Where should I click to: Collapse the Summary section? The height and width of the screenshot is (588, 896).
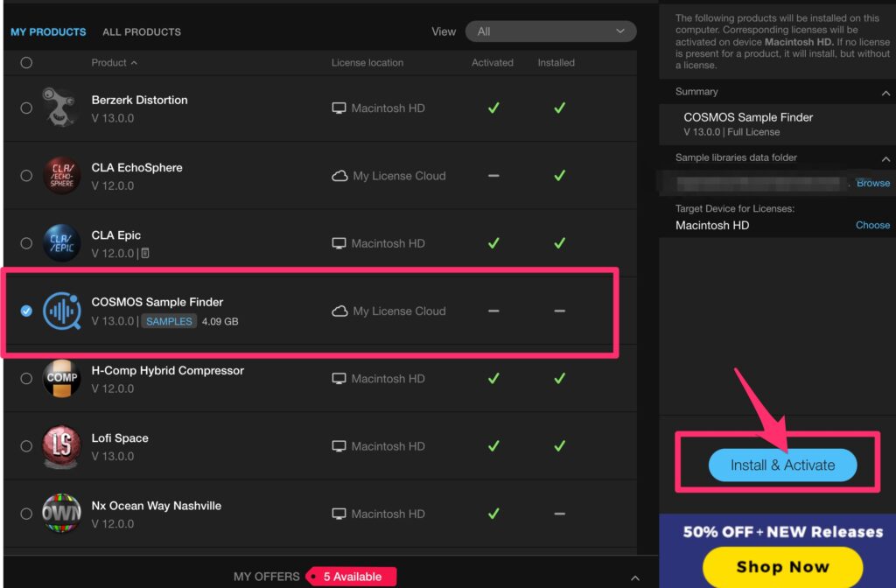(885, 93)
